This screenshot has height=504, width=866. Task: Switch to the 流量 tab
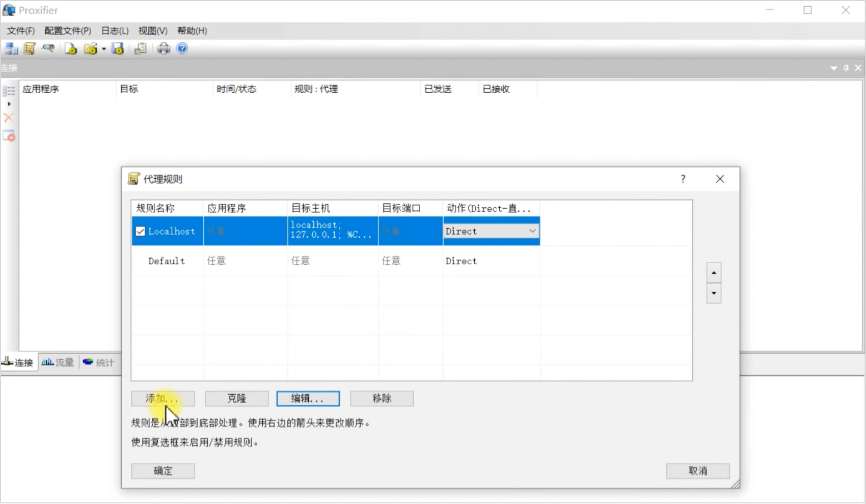(58, 362)
